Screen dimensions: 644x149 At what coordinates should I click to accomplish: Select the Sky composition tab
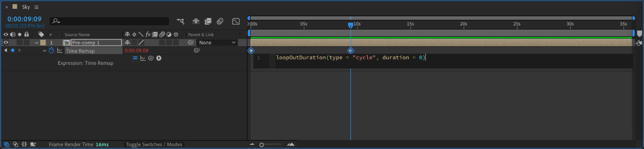26,7
